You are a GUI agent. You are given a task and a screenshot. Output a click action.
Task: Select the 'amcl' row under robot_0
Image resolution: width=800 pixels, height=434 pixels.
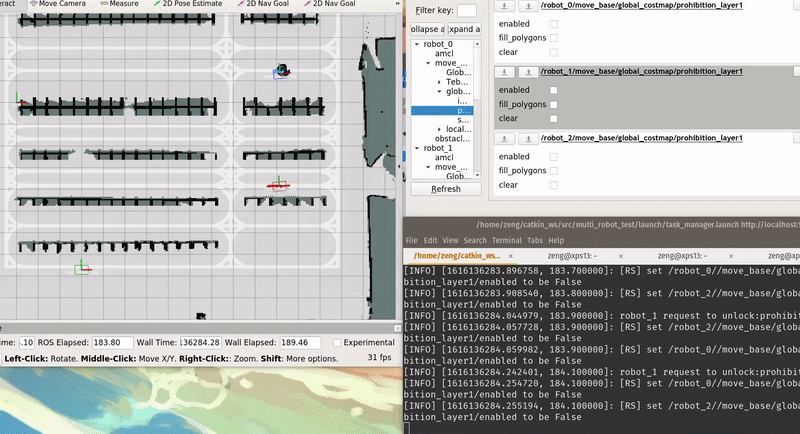(443, 54)
